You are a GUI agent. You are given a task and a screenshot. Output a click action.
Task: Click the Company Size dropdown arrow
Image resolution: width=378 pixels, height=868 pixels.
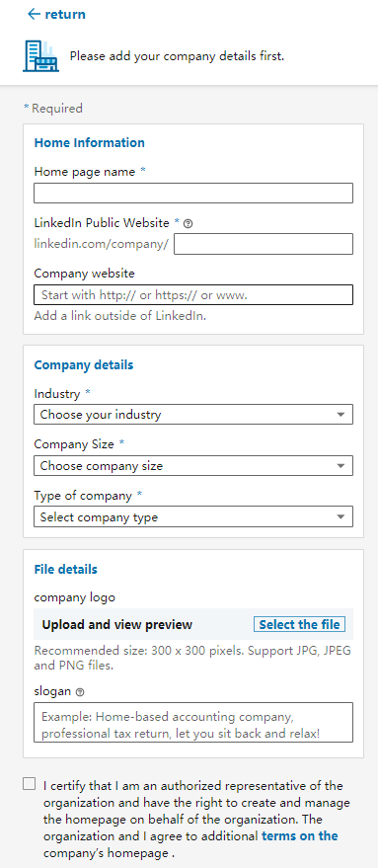340,465
